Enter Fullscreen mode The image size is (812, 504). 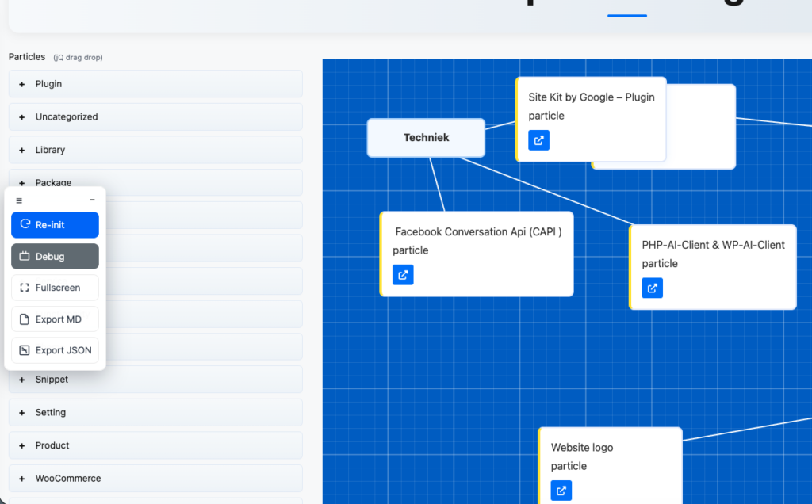coord(55,288)
